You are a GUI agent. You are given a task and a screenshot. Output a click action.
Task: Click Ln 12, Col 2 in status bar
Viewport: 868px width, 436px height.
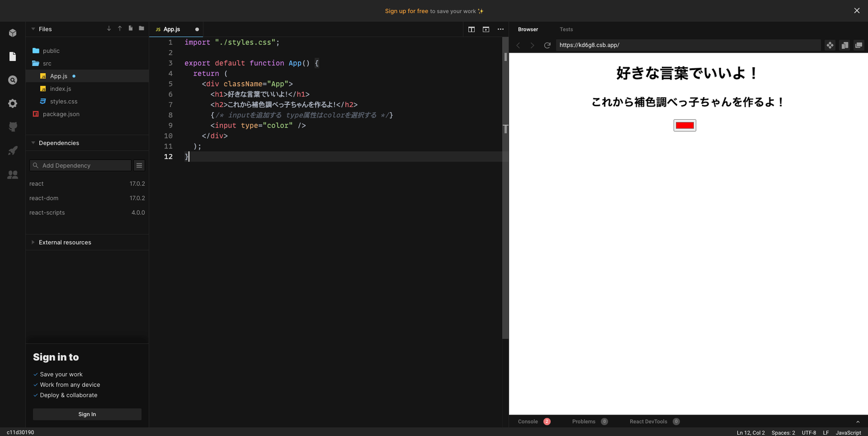click(751, 432)
